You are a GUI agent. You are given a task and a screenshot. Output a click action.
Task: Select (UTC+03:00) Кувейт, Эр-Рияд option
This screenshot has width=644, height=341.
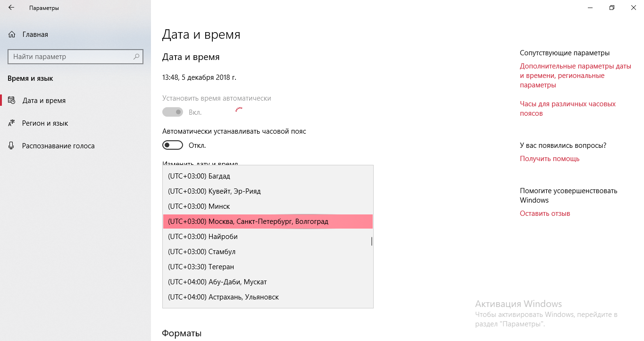(268, 191)
